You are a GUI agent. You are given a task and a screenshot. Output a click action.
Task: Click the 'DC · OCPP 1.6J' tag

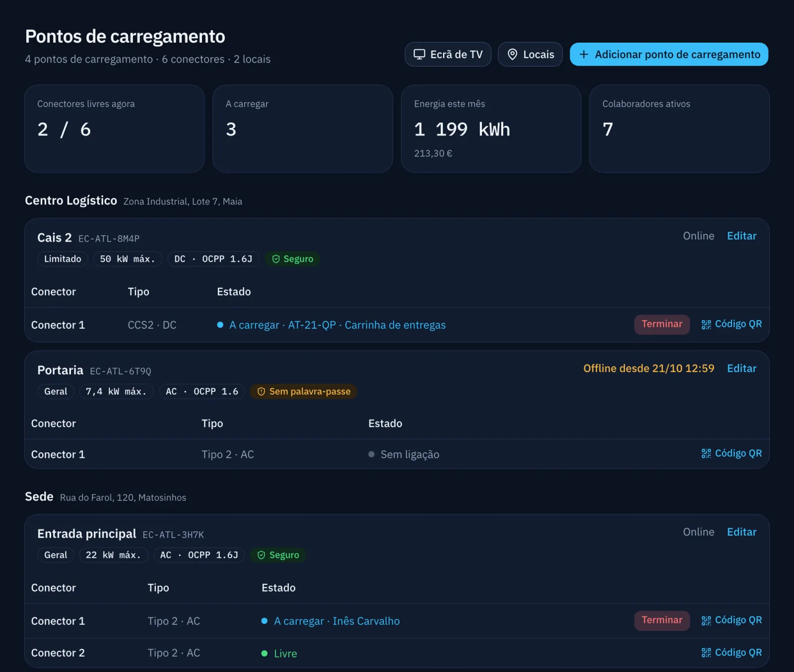pyautogui.click(x=213, y=259)
